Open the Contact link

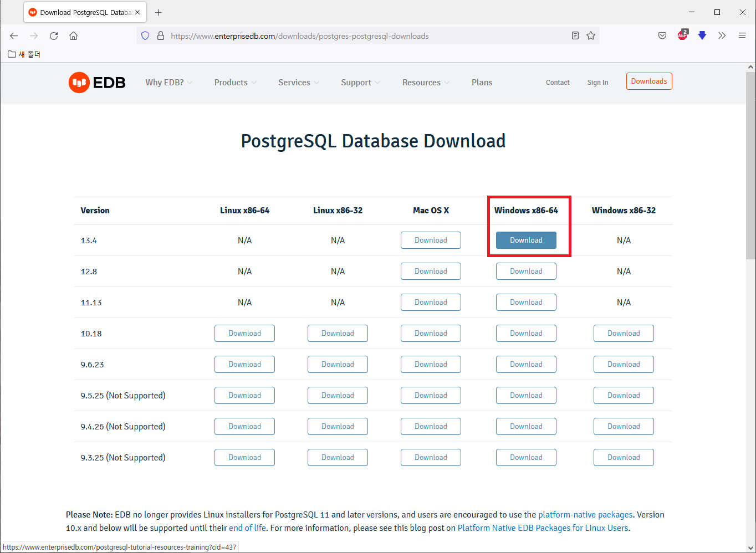click(x=558, y=83)
